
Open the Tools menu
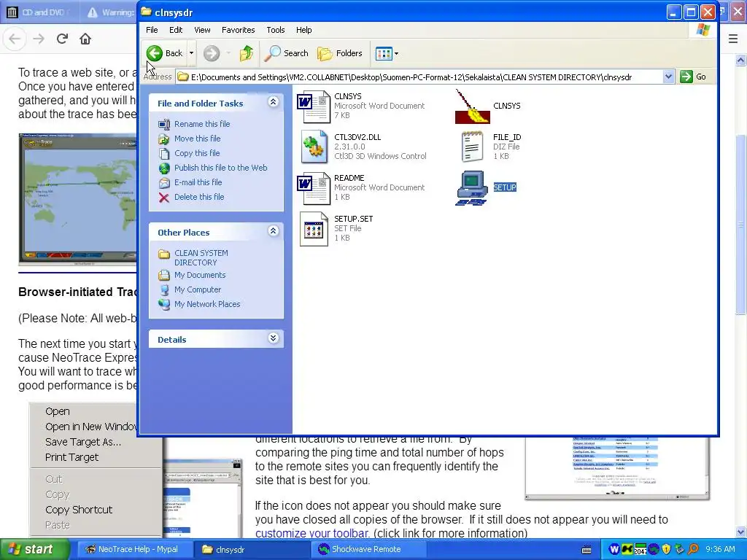(x=275, y=30)
